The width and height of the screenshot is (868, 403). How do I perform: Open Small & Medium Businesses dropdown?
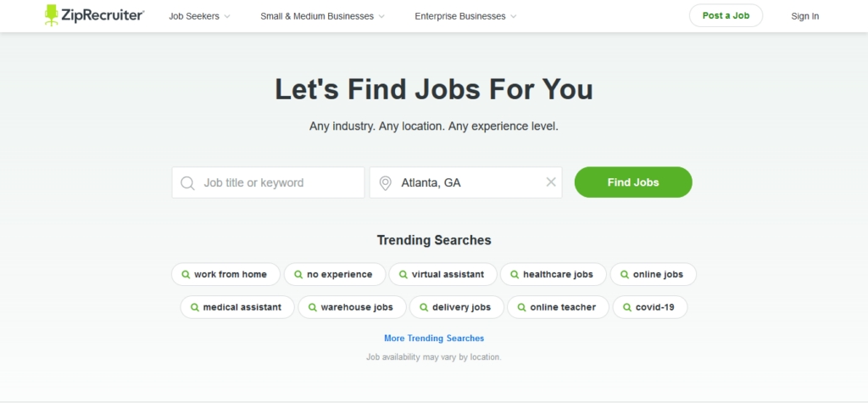pyautogui.click(x=322, y=16)
